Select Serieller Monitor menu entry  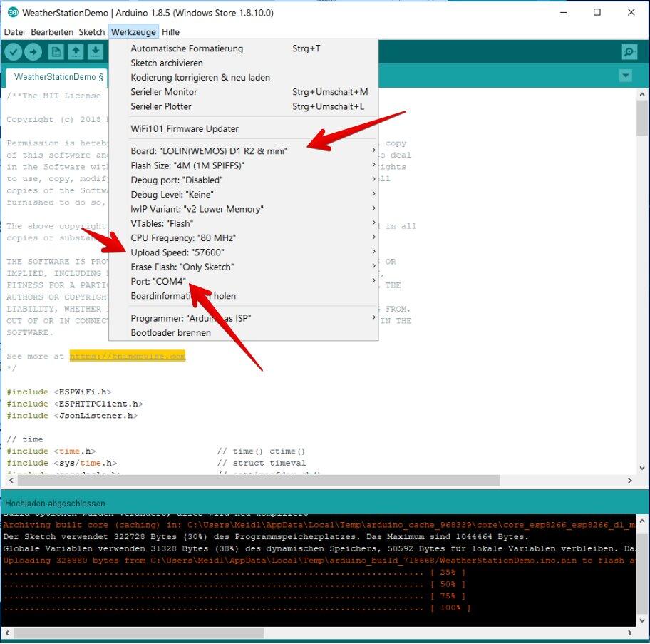164,92
